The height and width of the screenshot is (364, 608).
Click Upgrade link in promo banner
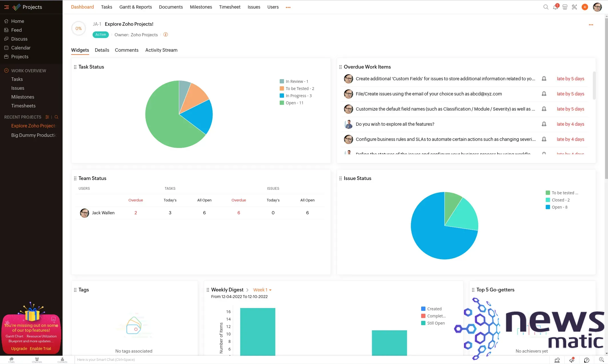pos(19,349)
